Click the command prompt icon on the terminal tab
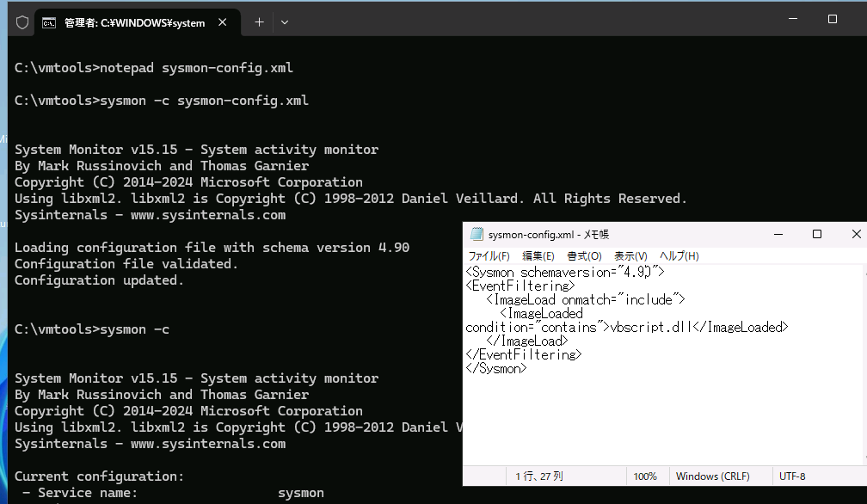The width and height of the screenshot is (867, 504). [48, 22]
